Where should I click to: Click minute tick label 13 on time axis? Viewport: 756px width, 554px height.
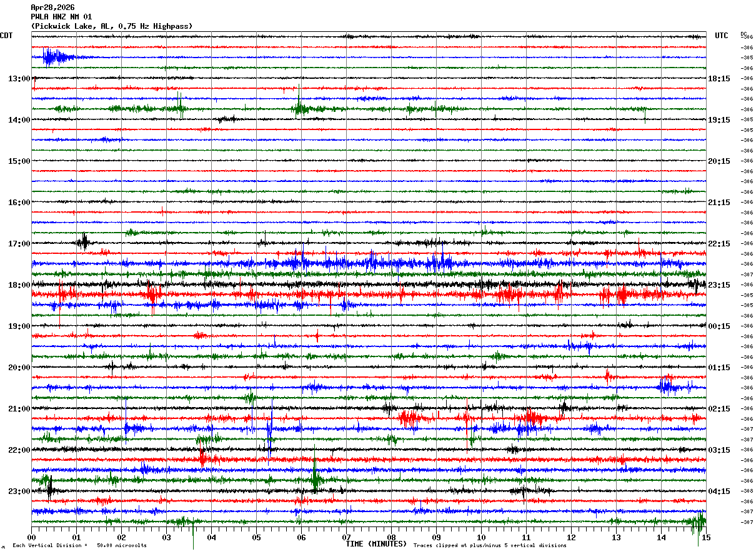pyautogui.click(x=616, y=538)
